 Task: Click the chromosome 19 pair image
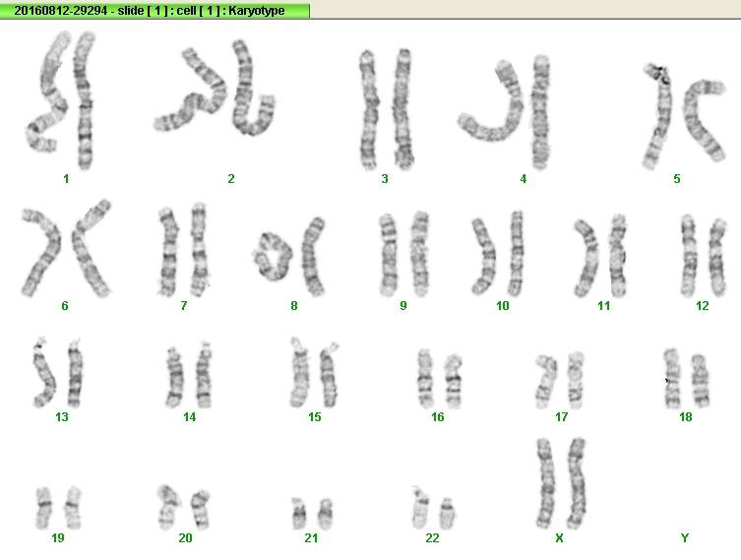click(59, 508)
